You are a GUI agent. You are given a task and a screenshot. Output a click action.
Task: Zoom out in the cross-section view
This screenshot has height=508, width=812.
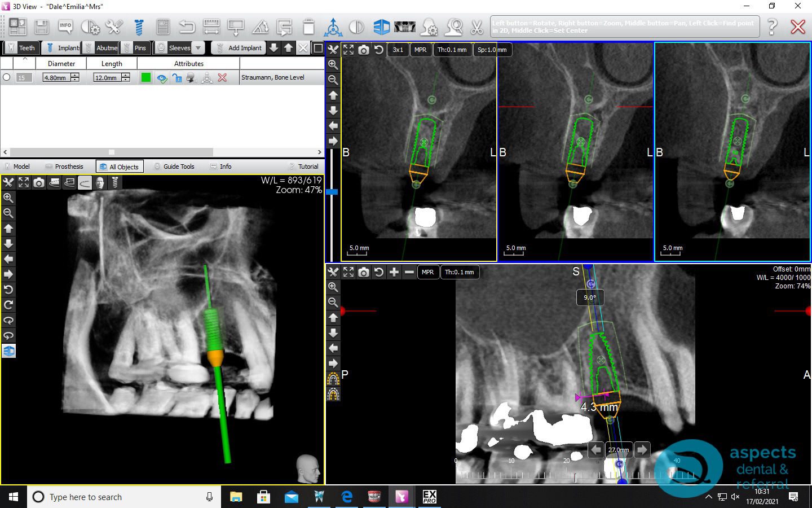(x=333, y=80)
